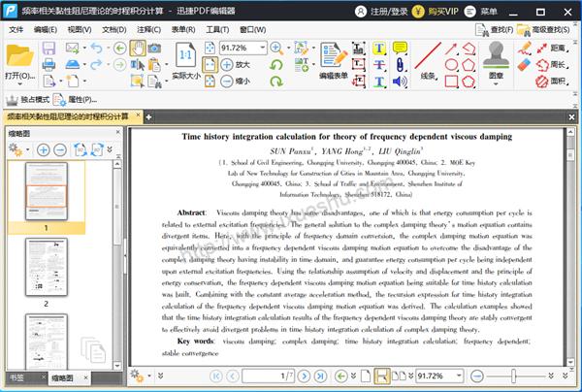582x392 pixels.
Task: Expand the bottom status bar zoom dropdown
Action: [x=461, y=375]
